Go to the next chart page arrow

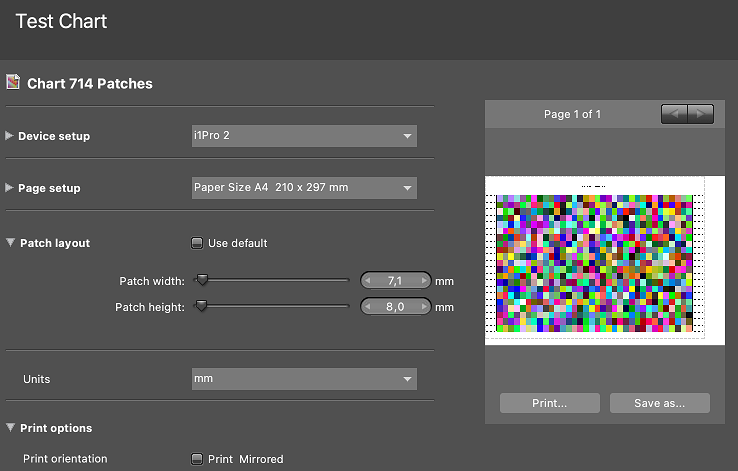[x=701, y=114]
